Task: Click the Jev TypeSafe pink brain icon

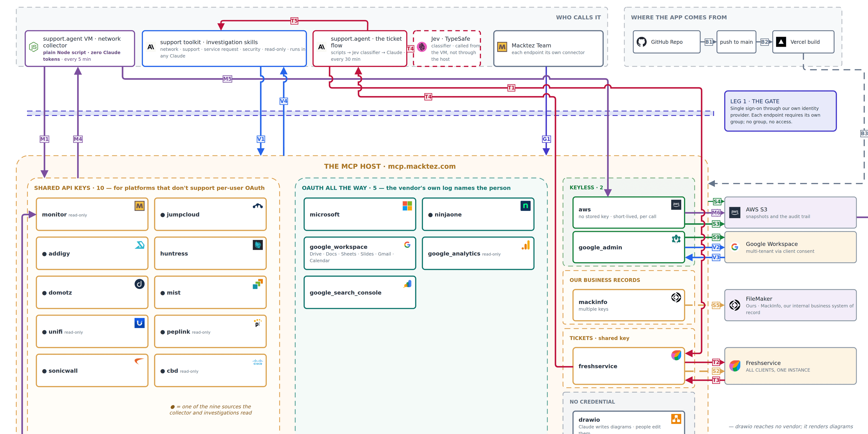Action: click(x=422, y=47)
